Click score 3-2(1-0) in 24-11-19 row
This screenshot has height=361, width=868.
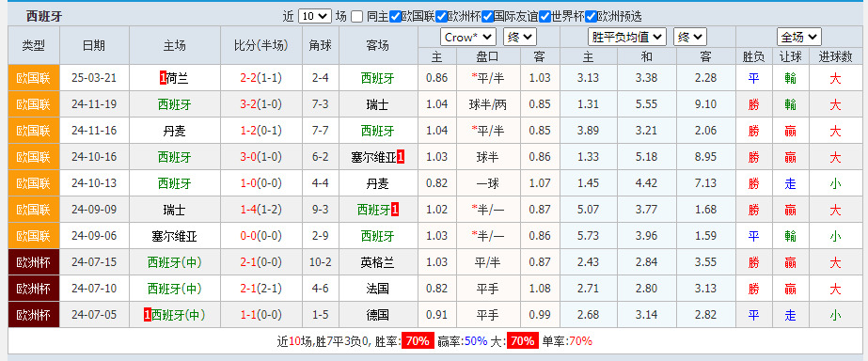(261, 104)
